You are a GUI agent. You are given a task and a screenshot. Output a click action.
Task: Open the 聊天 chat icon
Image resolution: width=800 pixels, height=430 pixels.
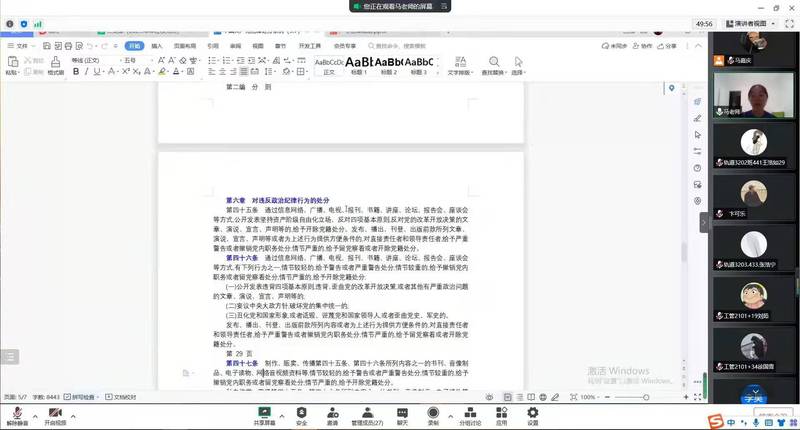click(x=402, y=411)
